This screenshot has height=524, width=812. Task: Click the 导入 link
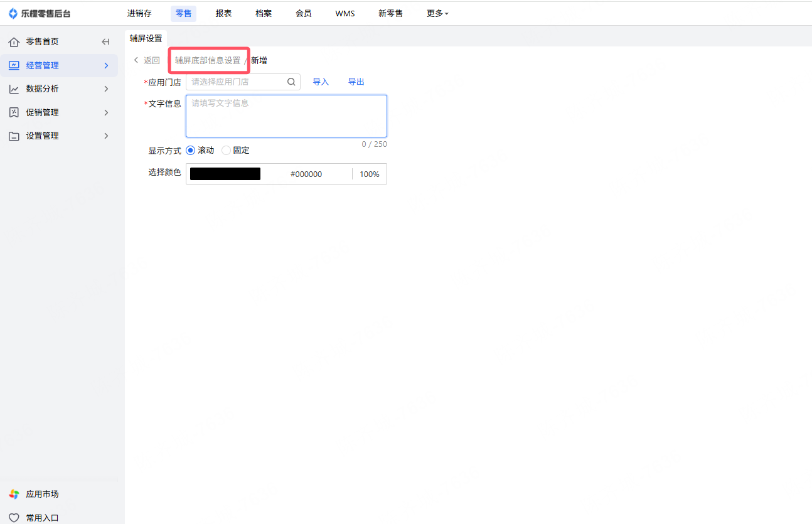coord(321,82)
